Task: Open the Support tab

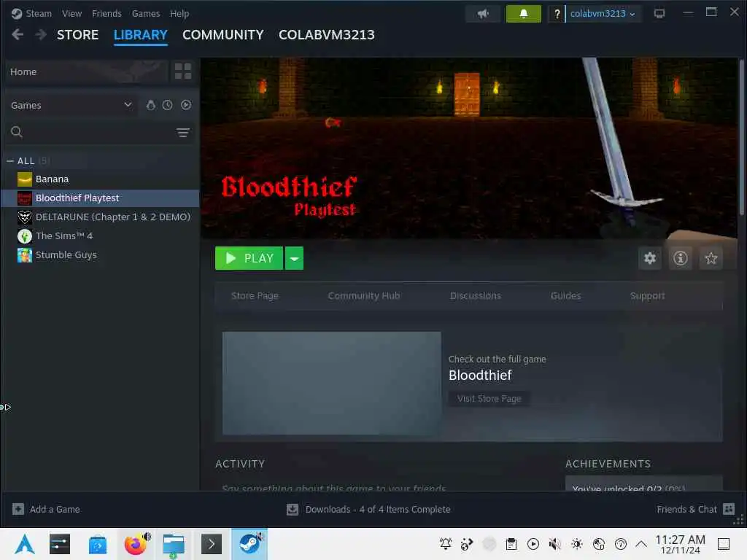Action: click(x=648, y=296)
